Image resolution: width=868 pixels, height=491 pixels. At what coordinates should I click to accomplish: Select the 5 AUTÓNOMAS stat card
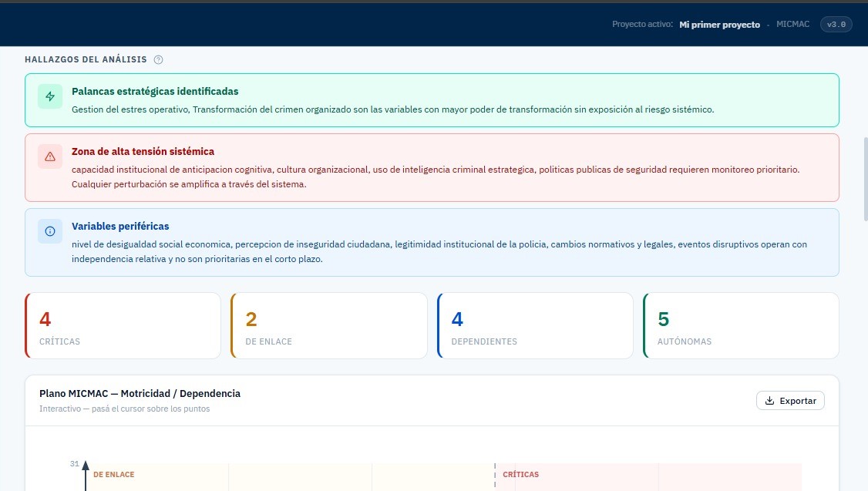coord(741,325)
